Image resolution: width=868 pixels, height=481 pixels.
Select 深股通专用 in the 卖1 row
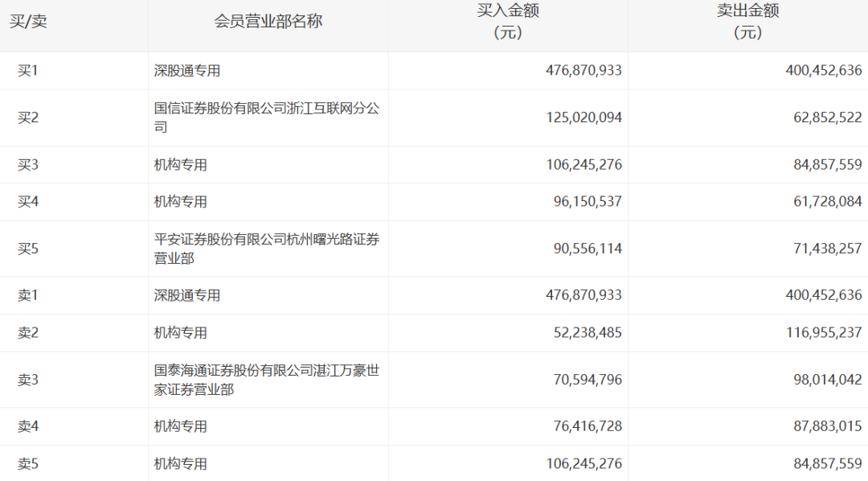point(187,295)
